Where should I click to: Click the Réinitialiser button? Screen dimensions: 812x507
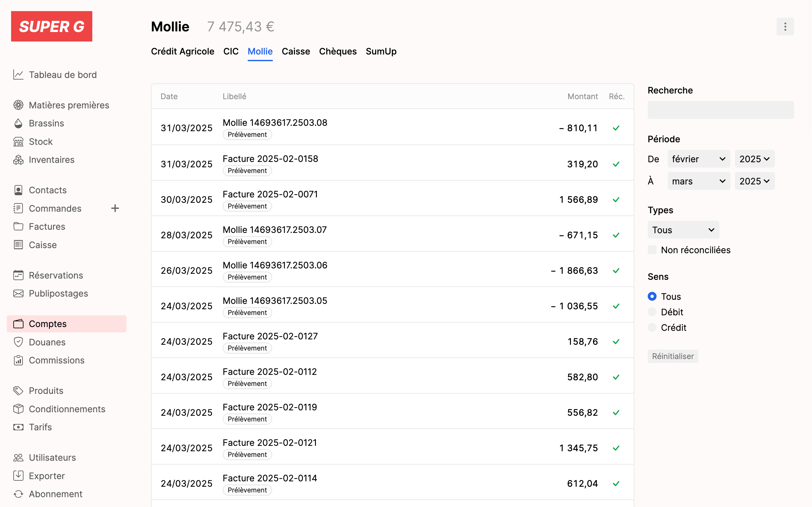672,356
